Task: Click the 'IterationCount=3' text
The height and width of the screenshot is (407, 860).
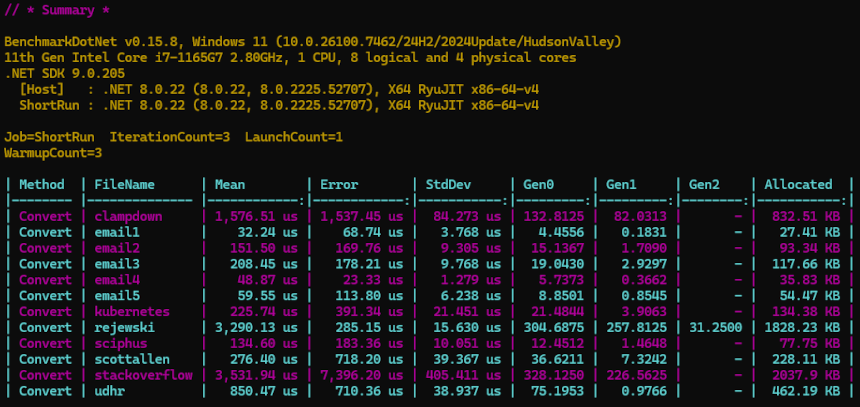Action: pyautogui.click(x=169, y=137)
